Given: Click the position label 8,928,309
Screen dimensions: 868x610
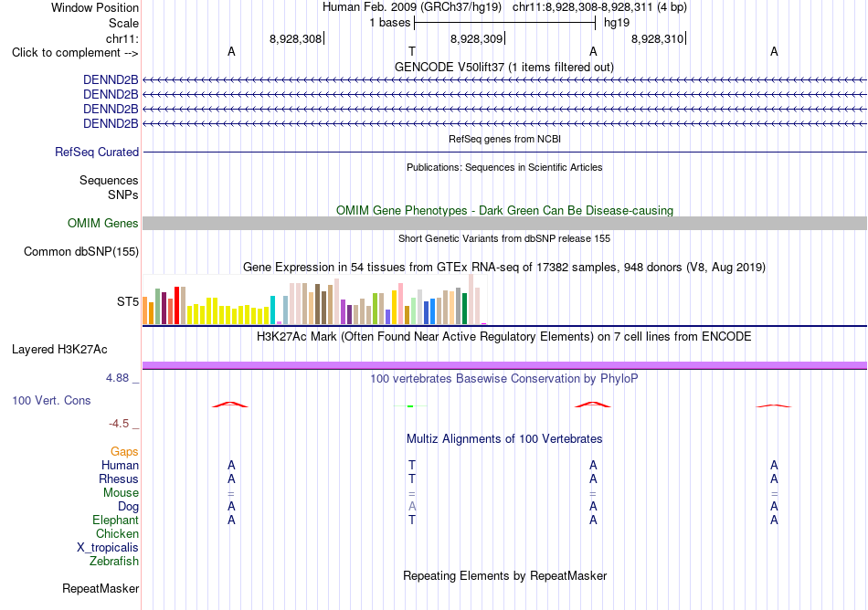Looking at the screenshot, I should pyautogui.click(x=476, y=38).
